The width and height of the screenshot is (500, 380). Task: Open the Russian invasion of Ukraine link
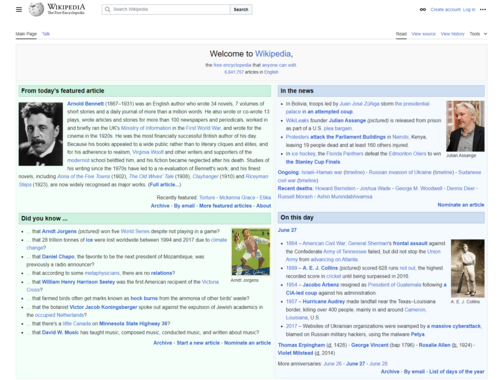click(x=400, y=172)
